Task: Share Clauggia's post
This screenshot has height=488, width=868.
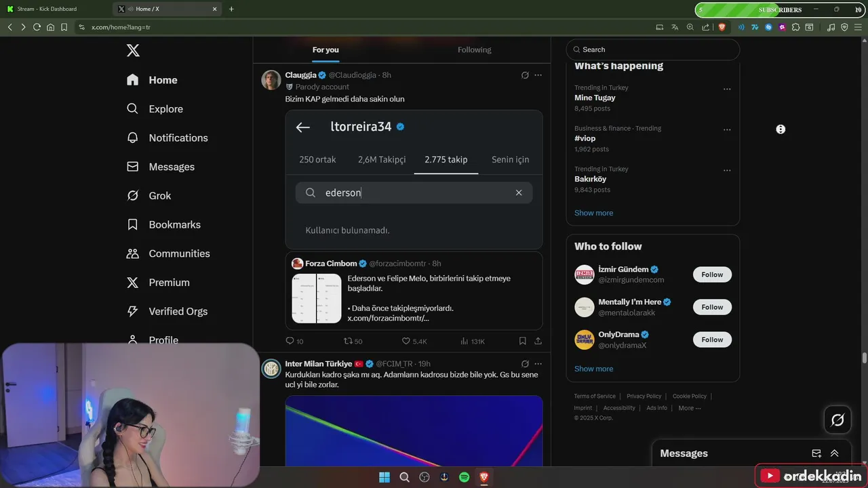Action: pyautogui.click(x=538, y=341)
